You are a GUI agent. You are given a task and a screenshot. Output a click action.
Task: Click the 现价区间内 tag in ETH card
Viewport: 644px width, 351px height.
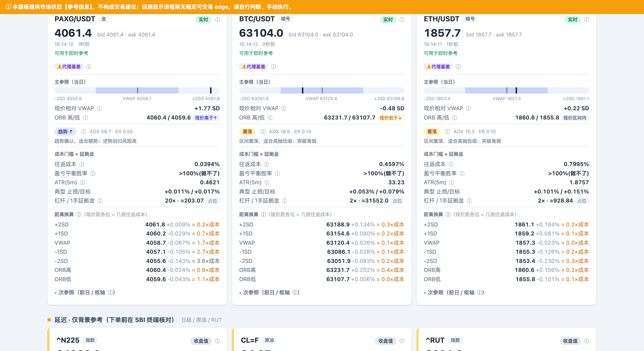click(x=575, y=118)
